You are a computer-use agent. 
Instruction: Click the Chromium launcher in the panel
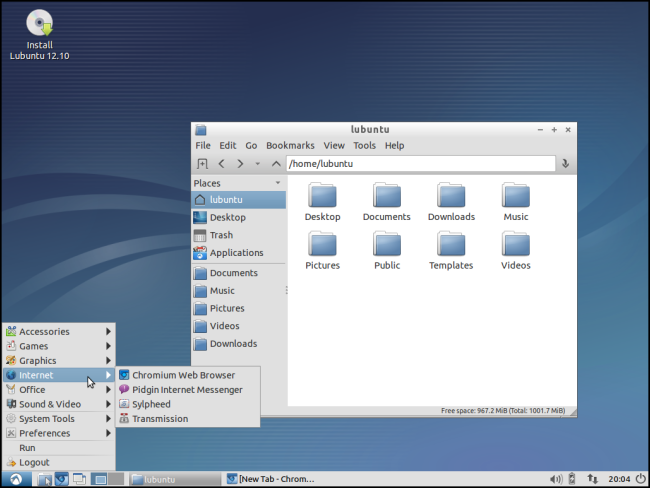point(62,479)
